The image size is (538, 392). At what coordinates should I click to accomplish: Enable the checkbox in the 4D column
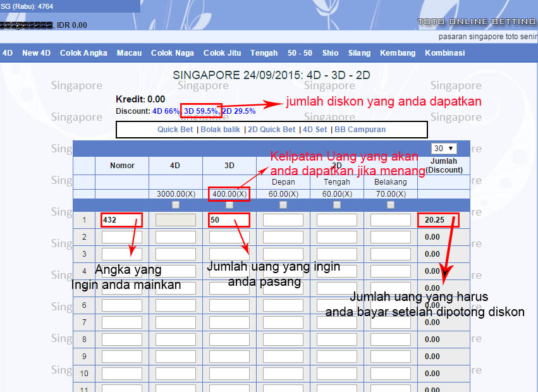175,204
